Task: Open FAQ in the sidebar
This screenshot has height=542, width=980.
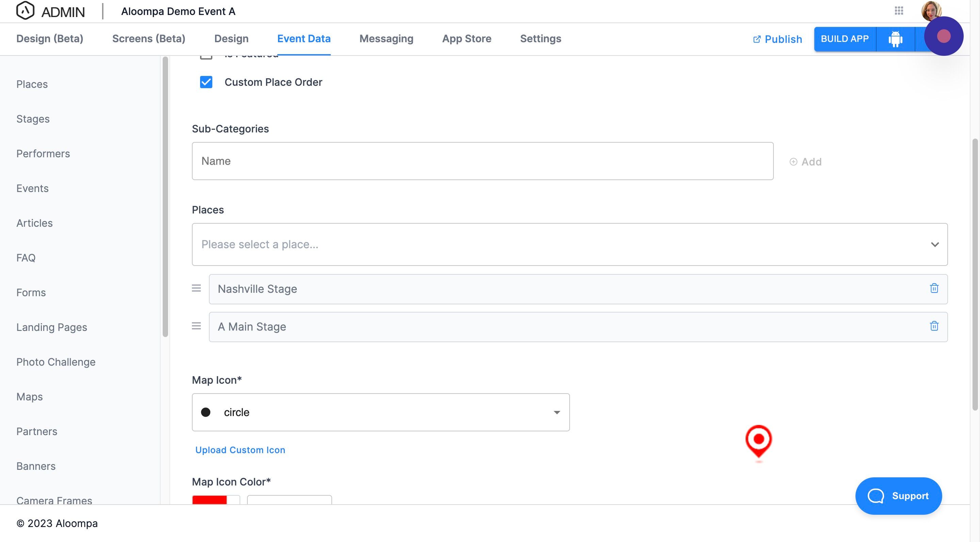Action: [x=26, y=258]
